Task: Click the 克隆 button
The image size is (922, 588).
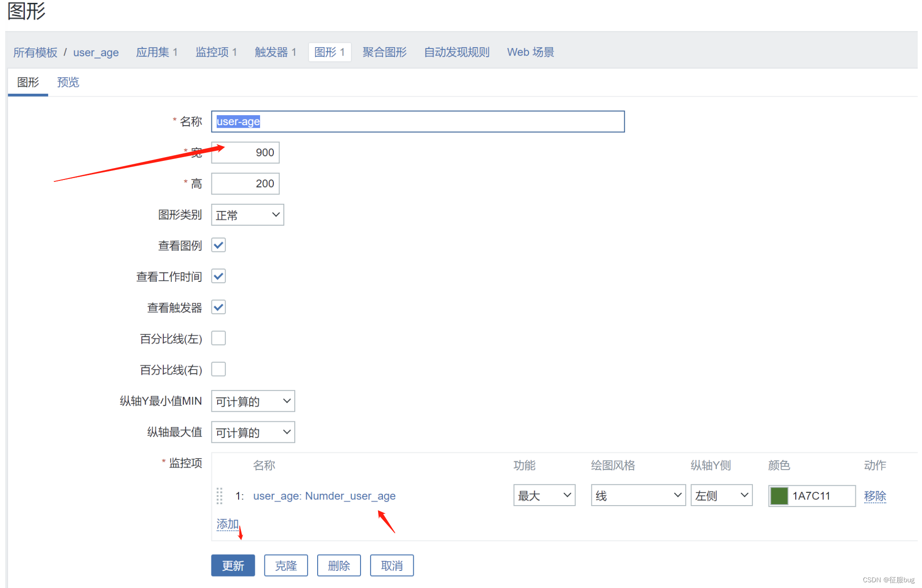Action: coord(286,565)
